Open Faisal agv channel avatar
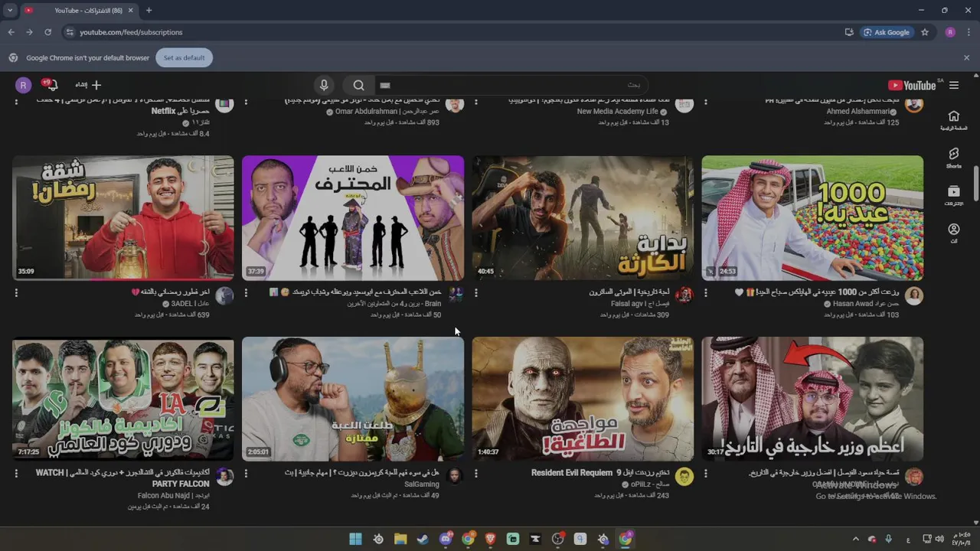The width and height of the screenshot is (980, 551). 684,295
